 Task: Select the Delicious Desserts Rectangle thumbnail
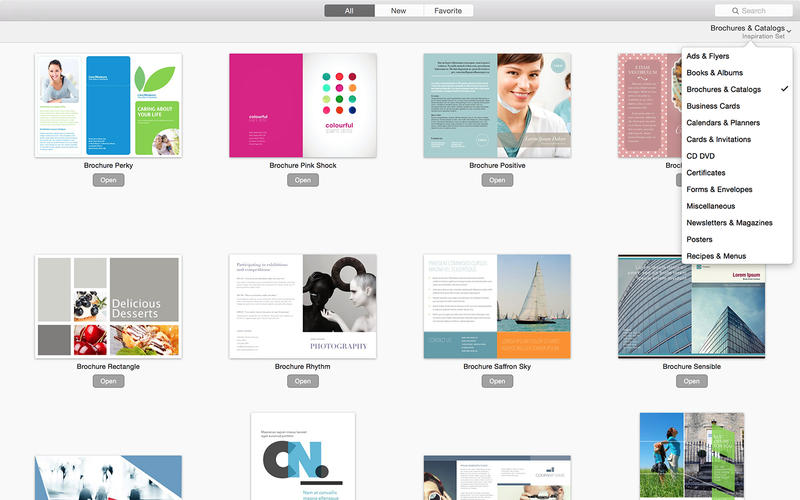108,307
